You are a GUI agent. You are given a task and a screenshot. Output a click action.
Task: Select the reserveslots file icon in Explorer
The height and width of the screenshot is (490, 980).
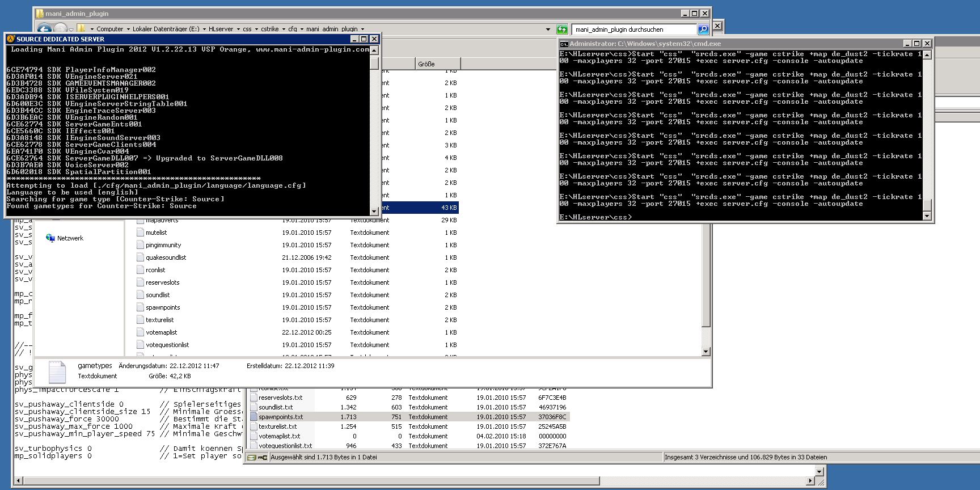[140, 282]
